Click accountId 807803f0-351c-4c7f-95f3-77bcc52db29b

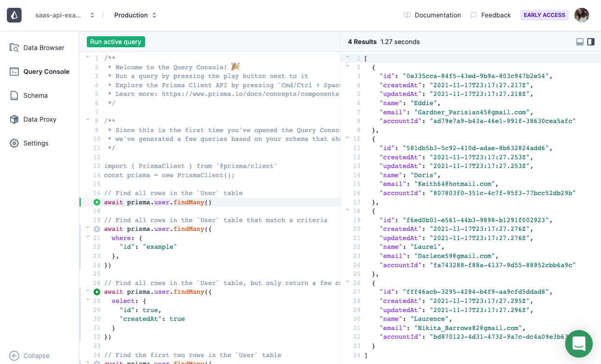point(502,193)
